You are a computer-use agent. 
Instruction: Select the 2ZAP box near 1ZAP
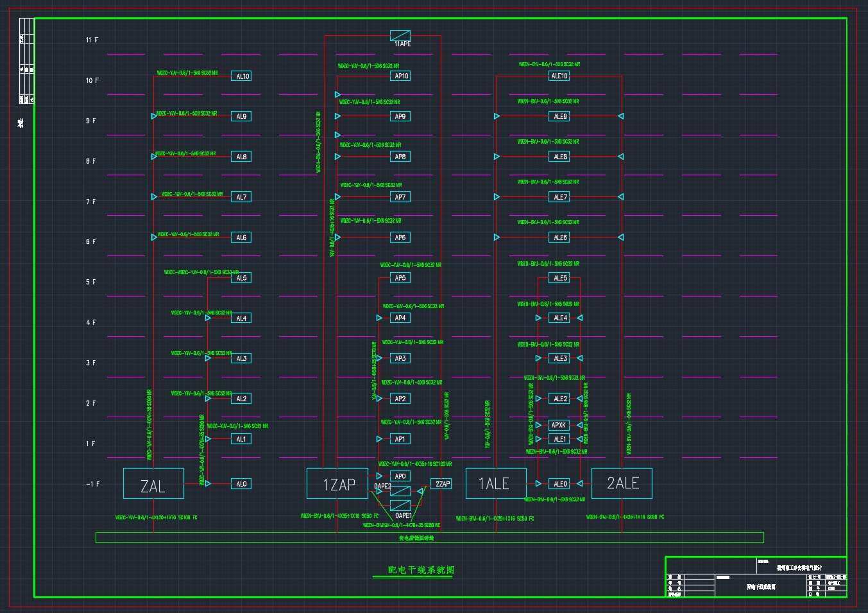442,484
